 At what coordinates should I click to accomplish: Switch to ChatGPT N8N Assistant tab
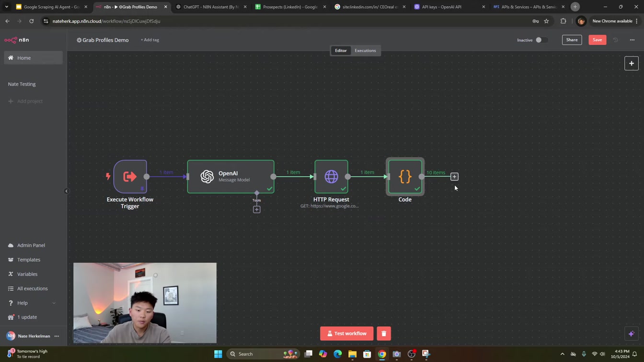point(211,7)
